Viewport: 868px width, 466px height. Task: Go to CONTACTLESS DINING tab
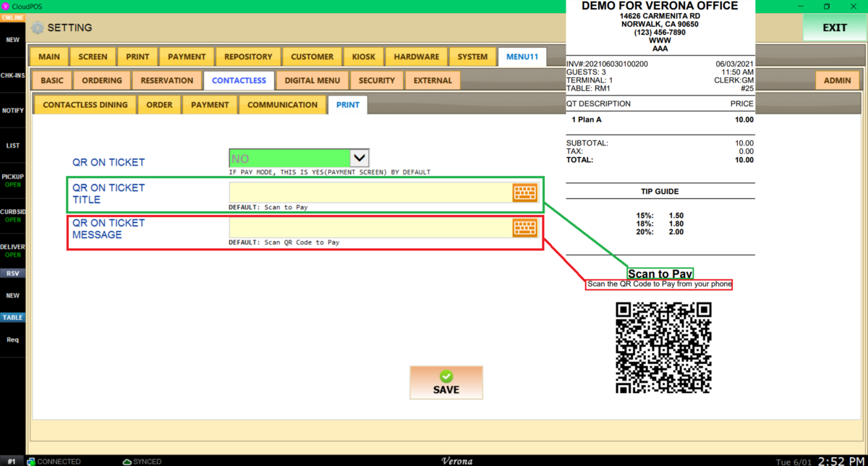(x=85, y=105)
